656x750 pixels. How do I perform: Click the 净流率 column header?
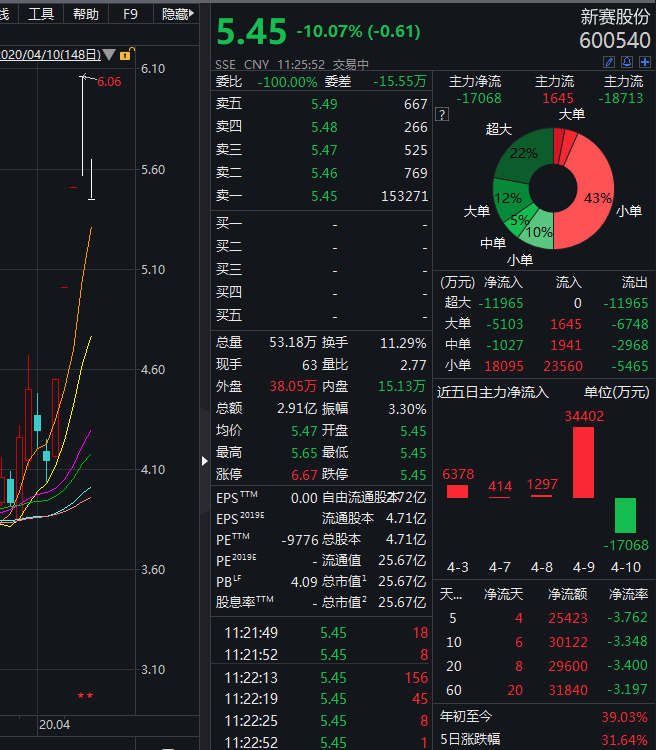pyautogui.click(x=628, y=595)
